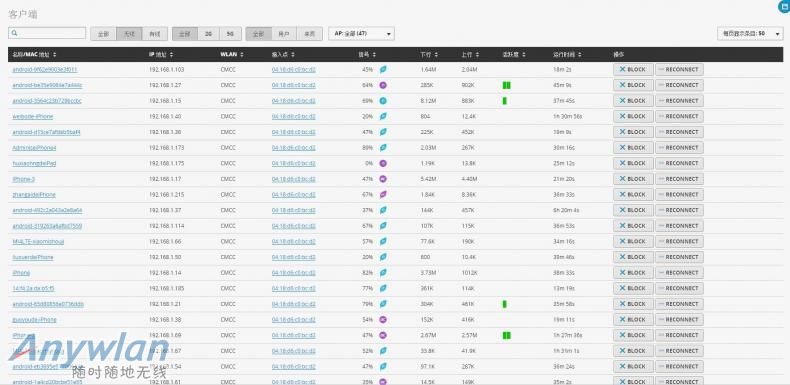
Task: Click green activity bar for 192.168.1.21
Action: pos(504,304)
